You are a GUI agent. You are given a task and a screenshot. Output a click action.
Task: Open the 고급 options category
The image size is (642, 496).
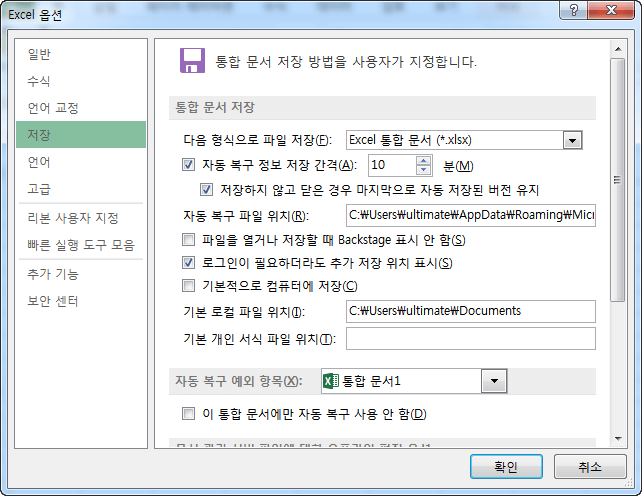[81, 189]
